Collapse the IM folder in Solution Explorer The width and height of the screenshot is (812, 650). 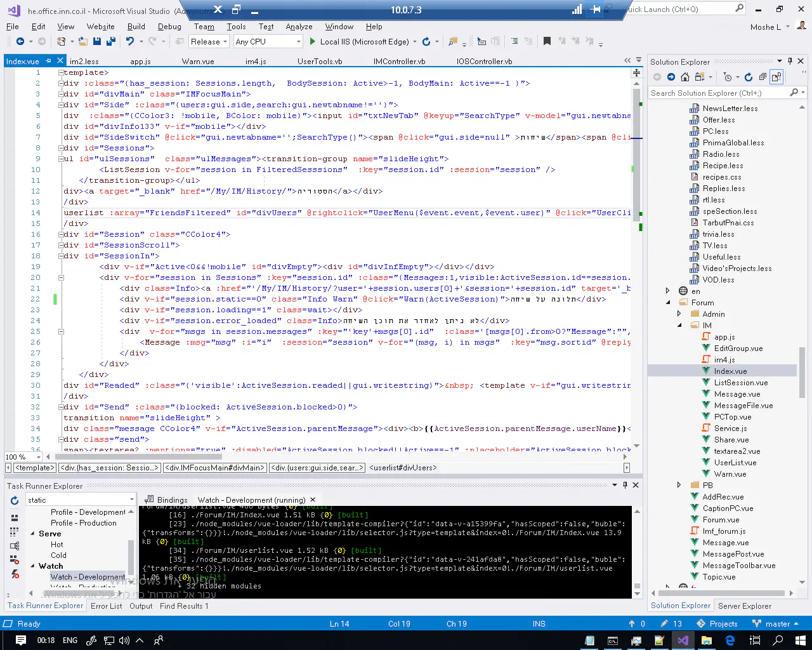point(679,326)
